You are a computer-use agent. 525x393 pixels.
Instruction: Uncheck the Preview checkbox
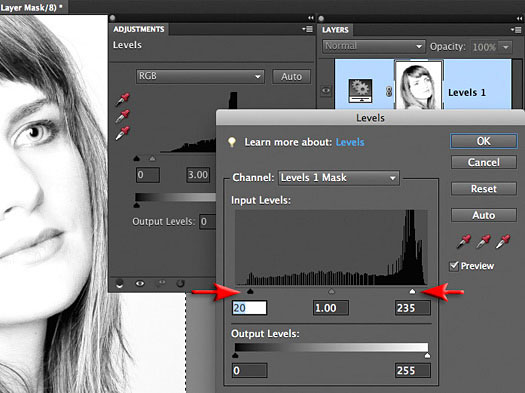point(454,266)
